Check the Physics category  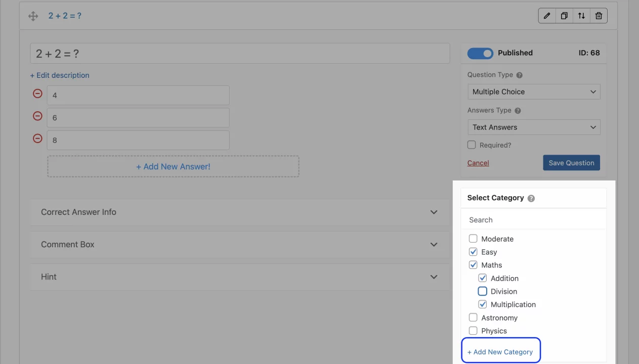473,331
